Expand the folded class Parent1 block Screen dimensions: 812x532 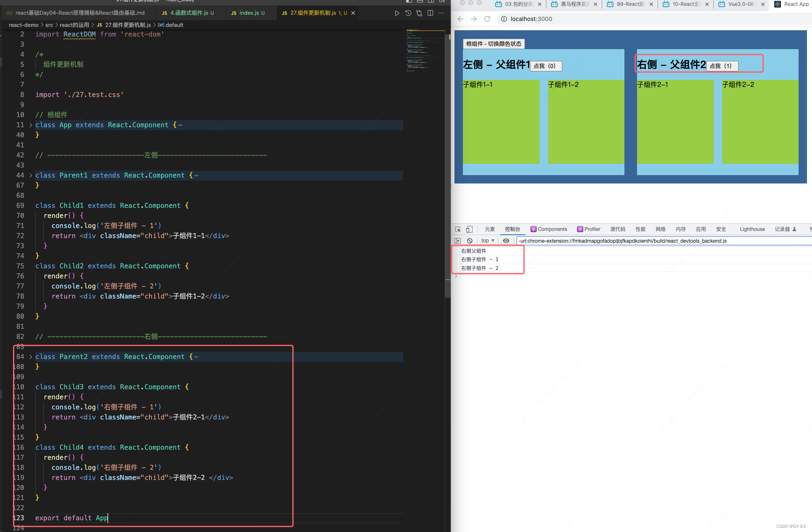coord(31,176)
